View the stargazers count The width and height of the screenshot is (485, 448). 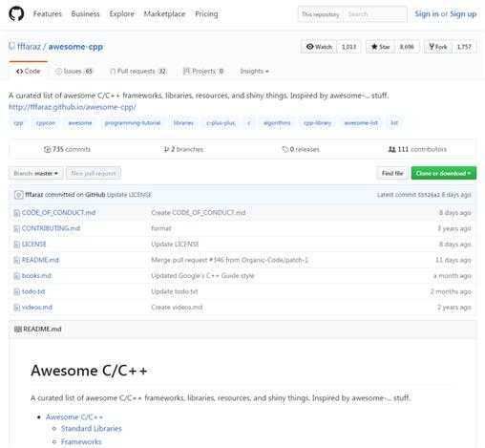(407, 47)
